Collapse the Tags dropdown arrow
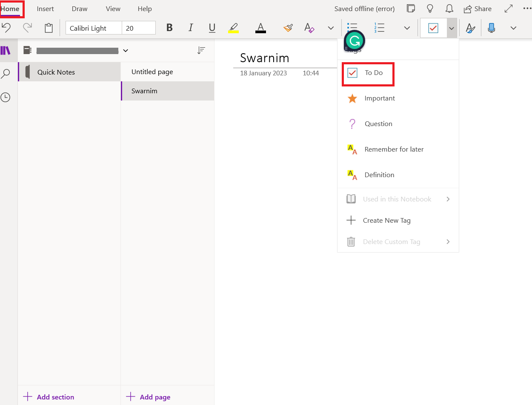532x405 pixels. [x=452, y=28]
